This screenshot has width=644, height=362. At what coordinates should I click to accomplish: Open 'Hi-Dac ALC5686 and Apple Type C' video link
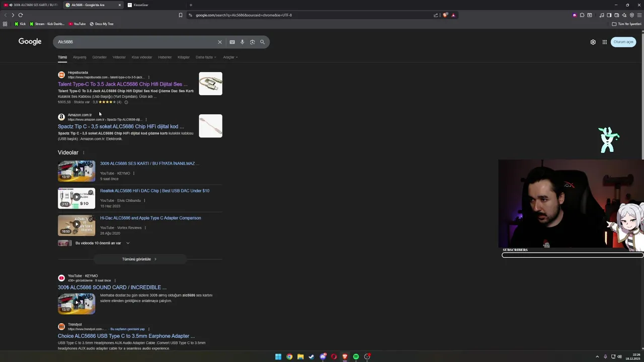(x=150, y=218)
